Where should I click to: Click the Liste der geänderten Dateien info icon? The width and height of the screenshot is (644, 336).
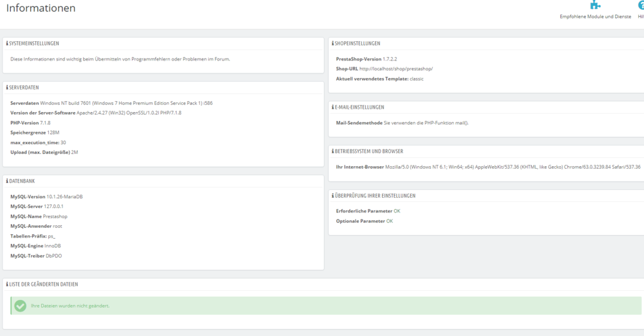coord(7,285)
